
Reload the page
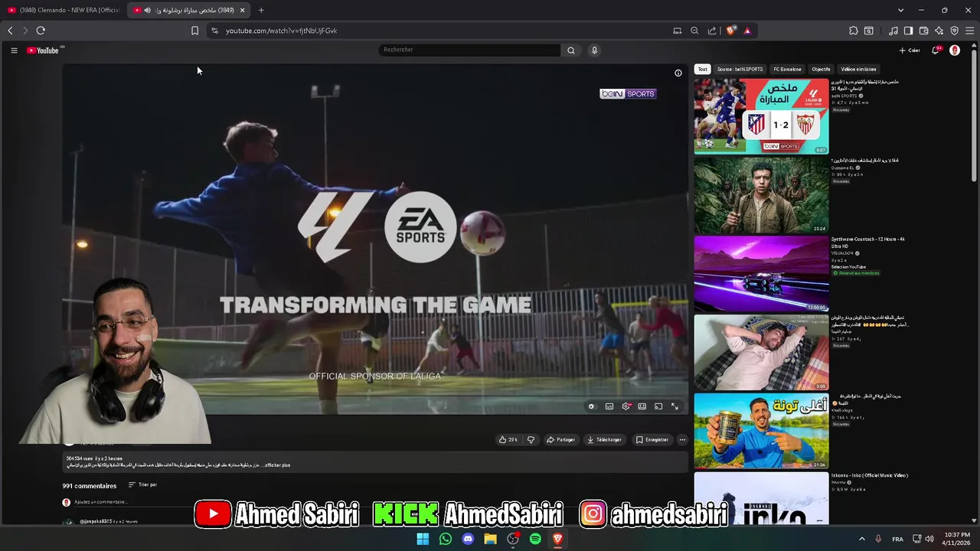(x=41, y=31)
